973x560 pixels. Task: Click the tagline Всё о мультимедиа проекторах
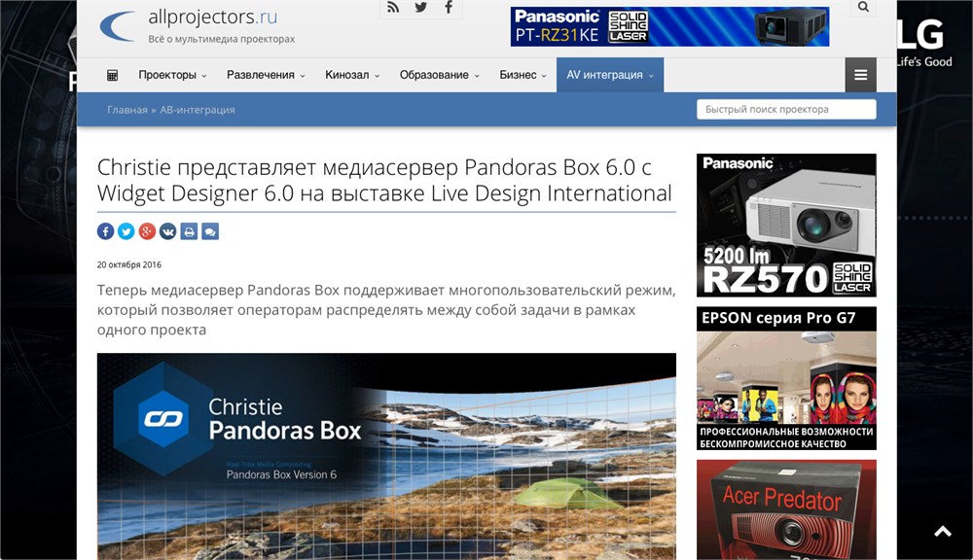coord(222,39)
